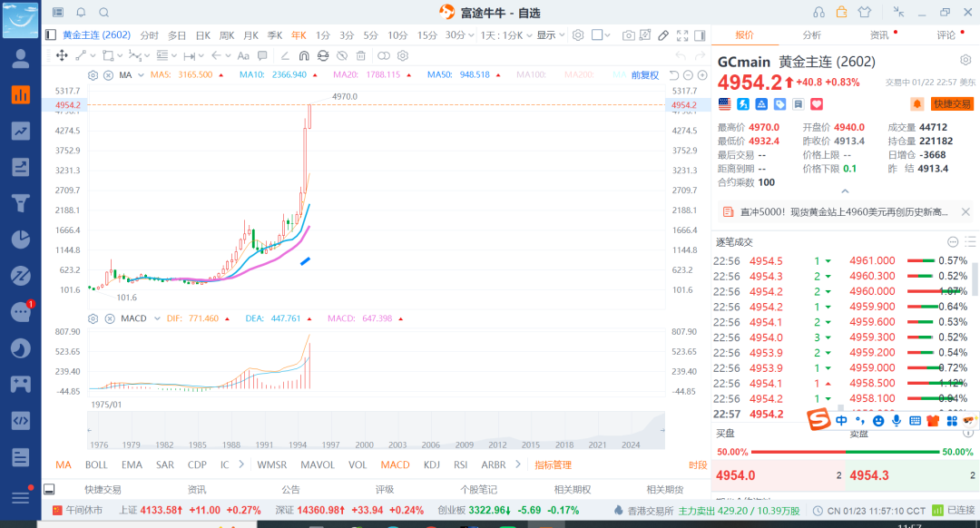Open the code API sidebar icon
This screenshot has width=980, height=528.
point(21,421)
